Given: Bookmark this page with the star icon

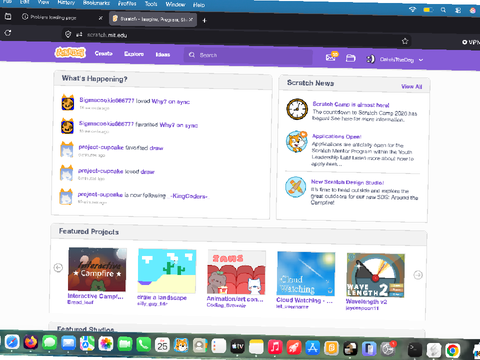Looking at the screenshot, I should (x=405, y=41).
